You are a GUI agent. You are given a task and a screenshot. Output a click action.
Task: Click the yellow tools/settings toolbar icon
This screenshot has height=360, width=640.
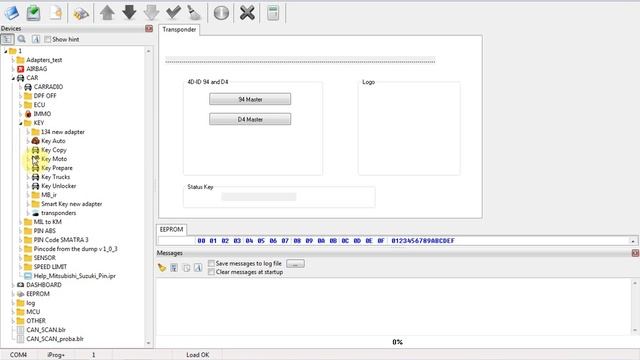click(x=80, y=13)
